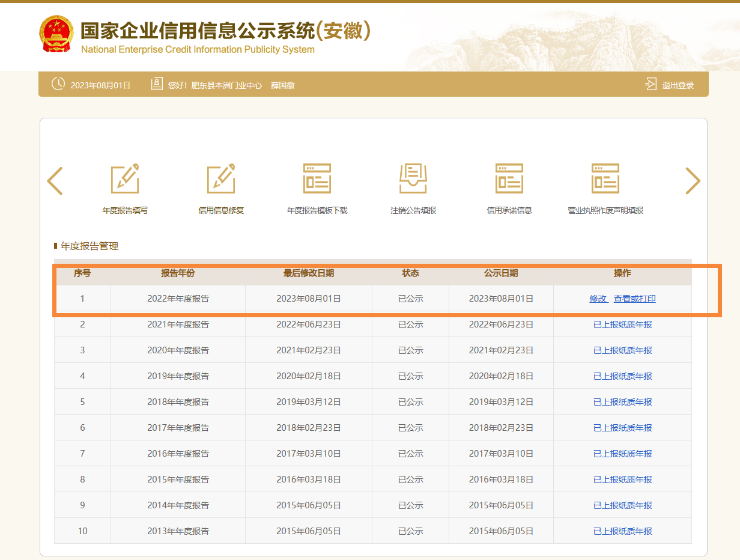
Task: Open 营业执照作废声明填报 icon
Action: (x=605, y=178)
